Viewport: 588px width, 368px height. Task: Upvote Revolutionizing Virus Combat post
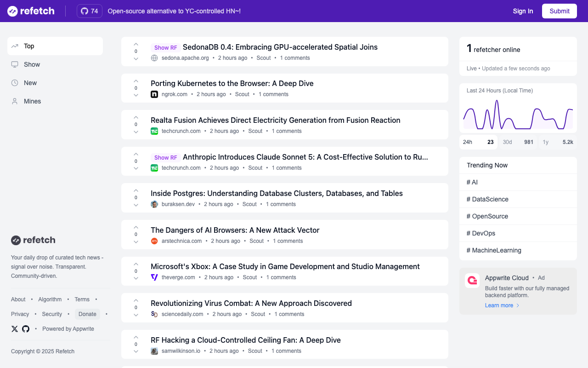click(x=136, y=300)
